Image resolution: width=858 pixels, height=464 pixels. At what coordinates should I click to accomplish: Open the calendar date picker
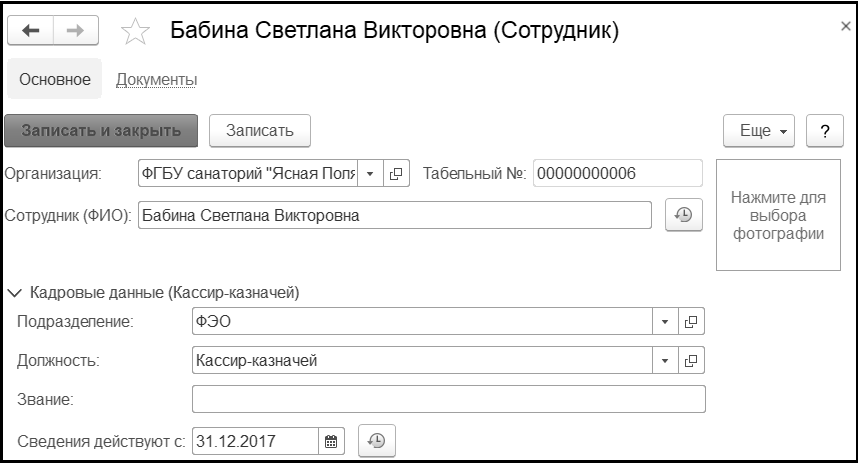pyautogui.click(x=332, y=440)
